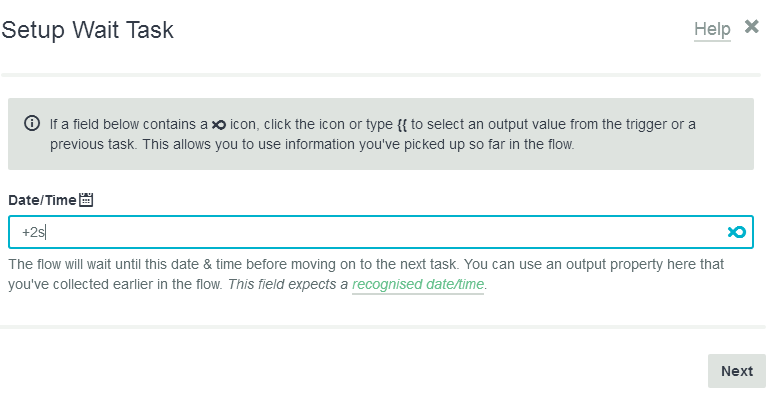The height and width of the screenshot is (401, 771).
Task: Place cursor on the +2s value text
Action: 33,232
